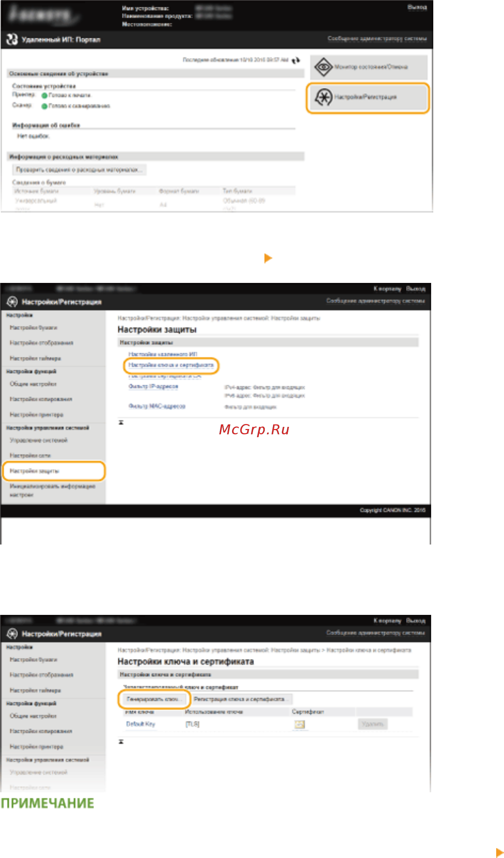
Task: Click [TLS] value in Default Key row
Action: (x=192, y=724)
